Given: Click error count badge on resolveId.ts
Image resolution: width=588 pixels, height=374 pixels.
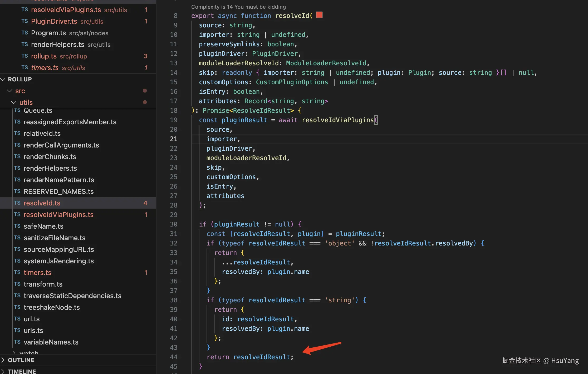Looking at the screenshot, I should tap(145, 203).
